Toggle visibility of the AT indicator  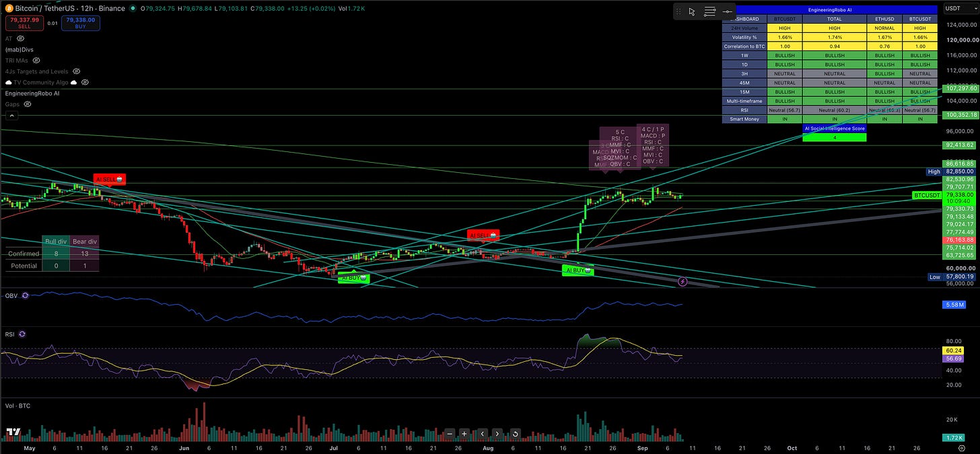[x=20, y=38]
